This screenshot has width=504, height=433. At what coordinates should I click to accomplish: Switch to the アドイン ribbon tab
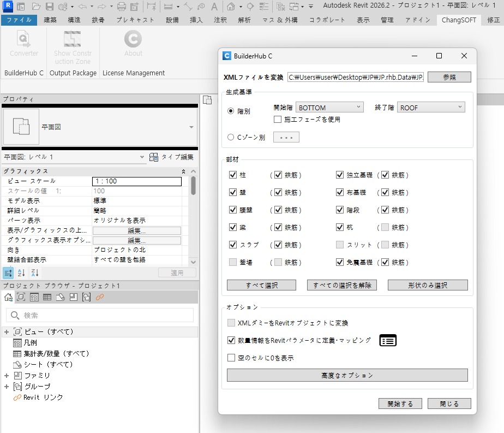pyautogui.click(x=418, y=20)
